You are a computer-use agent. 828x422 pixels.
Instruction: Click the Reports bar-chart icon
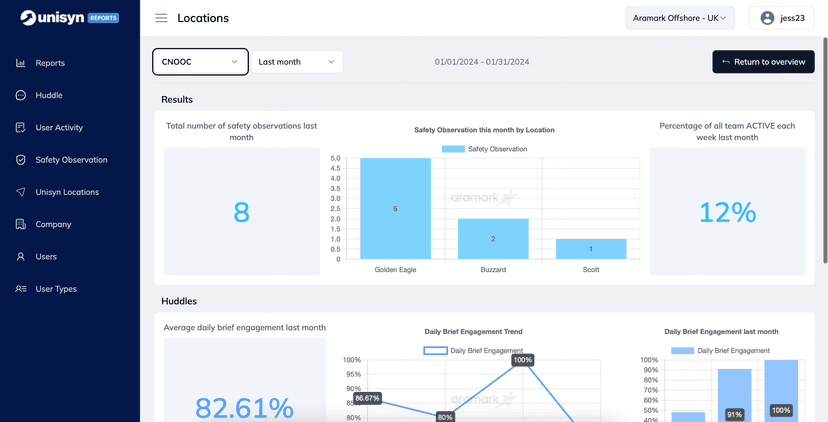tap(21, 63)
